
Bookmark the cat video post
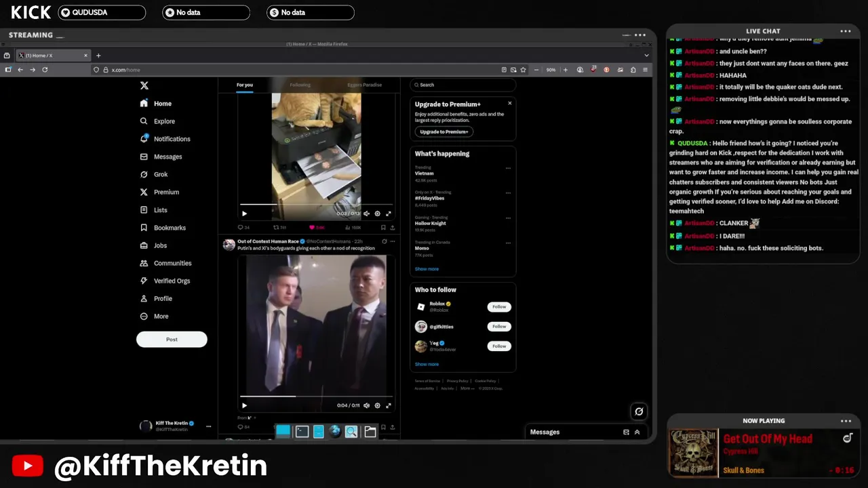(383, 228)
